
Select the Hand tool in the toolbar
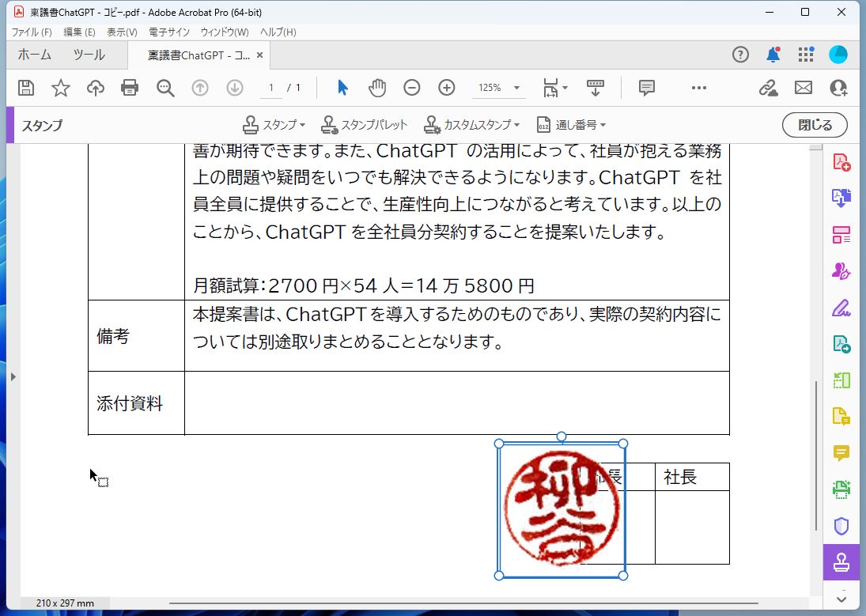pyautogui.click(x=377, y=88)
